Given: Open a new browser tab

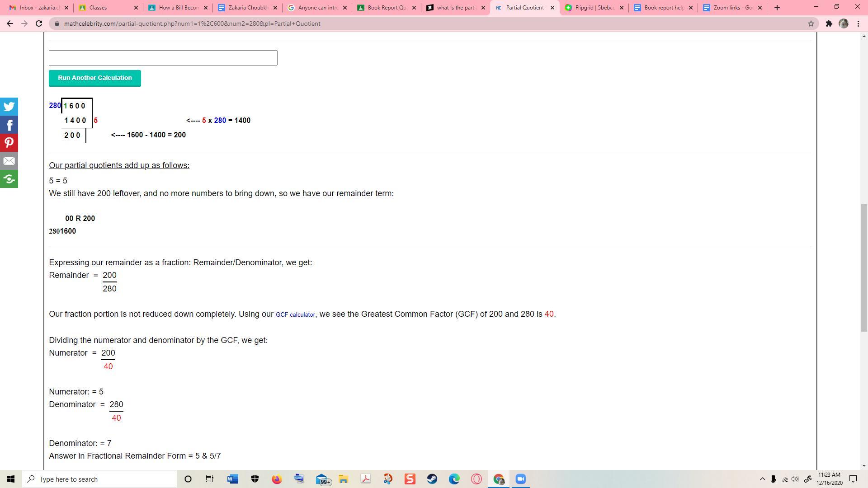Looking at the screenshot, I should tap(777, 8).
